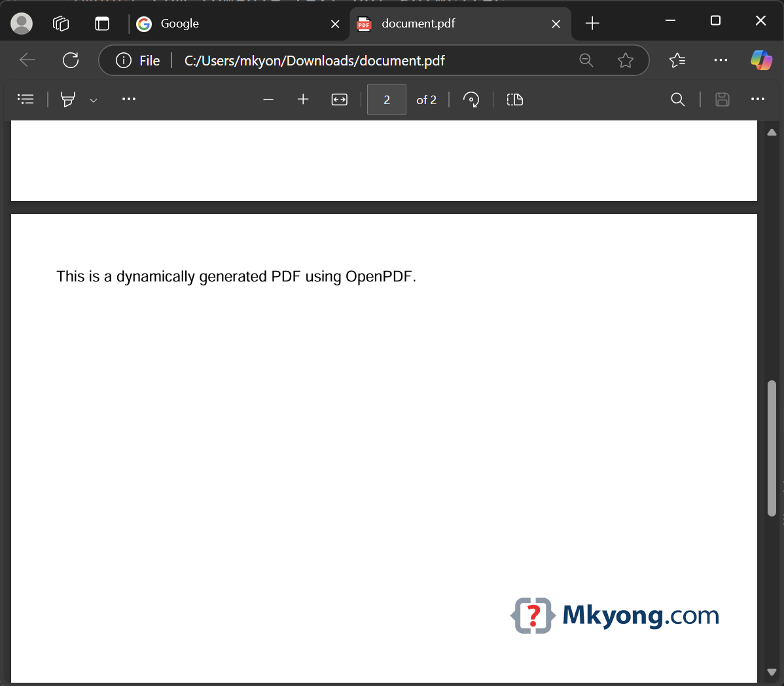Open browser Copilot sidebar
Image resolution: width=784 pixels, height=686 pixels.
point(760,60)
